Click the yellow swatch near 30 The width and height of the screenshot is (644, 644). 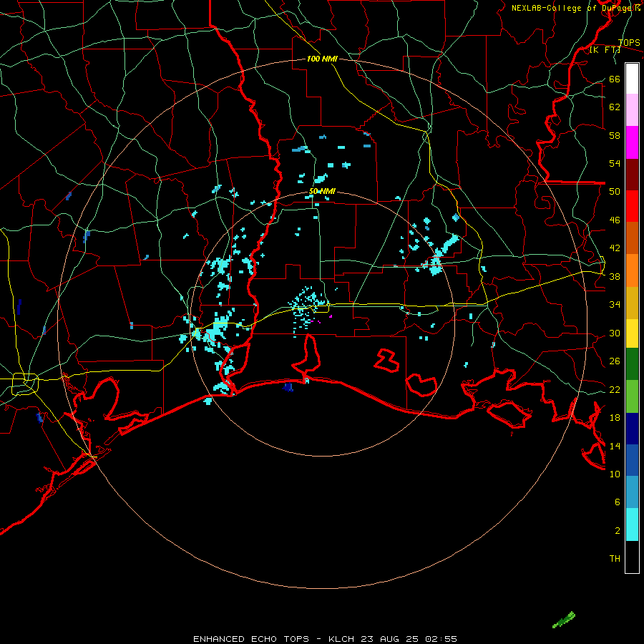(x=632, y=333)
